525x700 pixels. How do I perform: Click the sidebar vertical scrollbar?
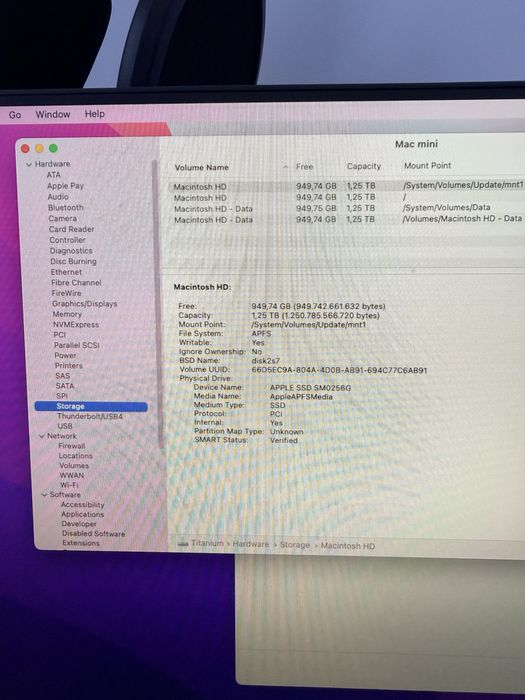(x=158, y=304)
